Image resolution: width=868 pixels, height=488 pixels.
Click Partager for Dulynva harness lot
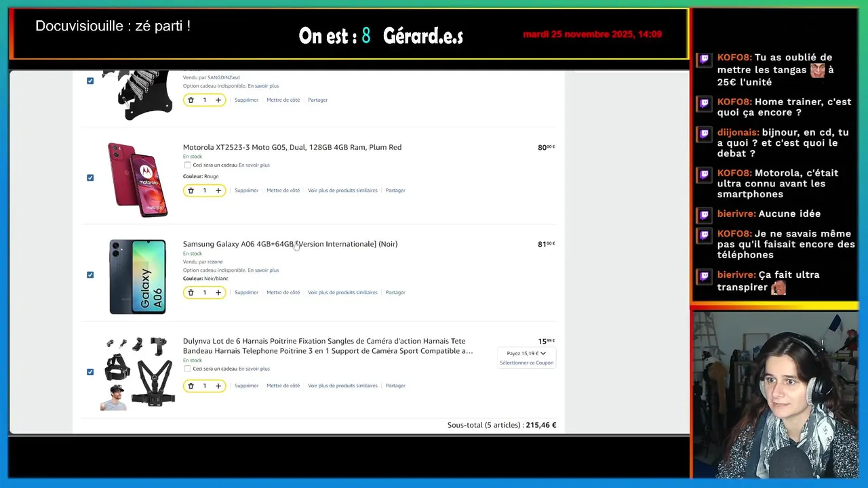tap(395, 386)
